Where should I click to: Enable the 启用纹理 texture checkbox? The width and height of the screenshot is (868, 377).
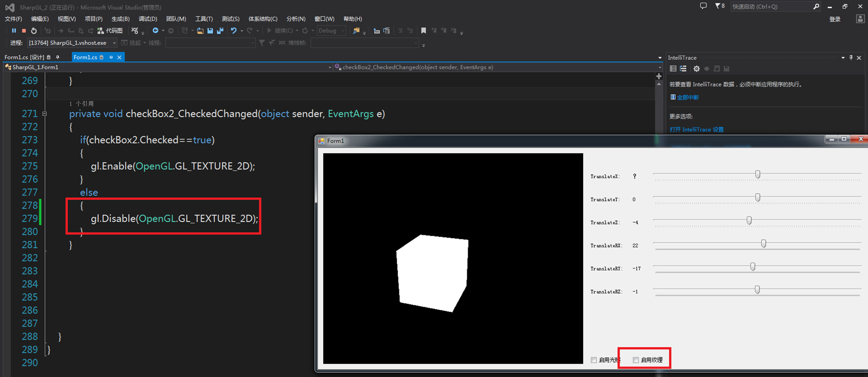tap(636, 360)
